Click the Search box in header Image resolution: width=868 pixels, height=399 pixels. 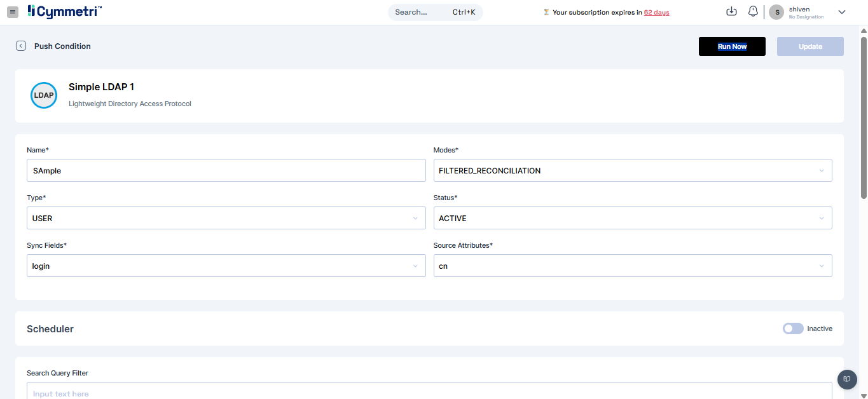[x=436, y=12]
